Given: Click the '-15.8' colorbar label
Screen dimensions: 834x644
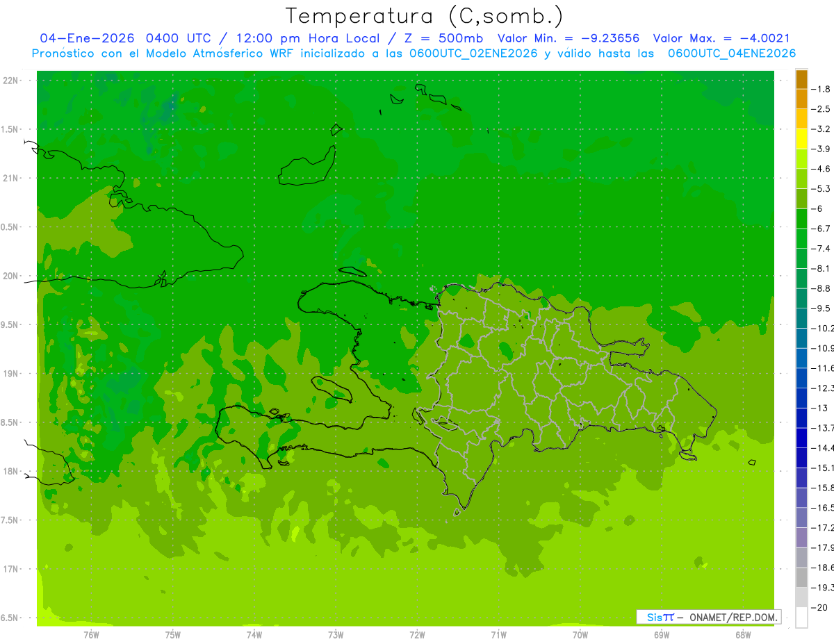Looking at the screenshot, I should (x=824, y=488).
